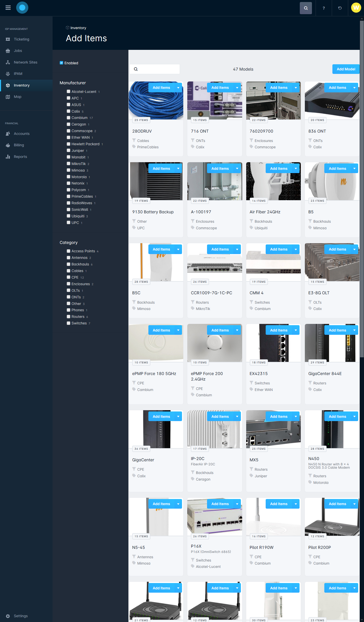
Task: Click into the model search field
Action: click(x=155, y=69)
